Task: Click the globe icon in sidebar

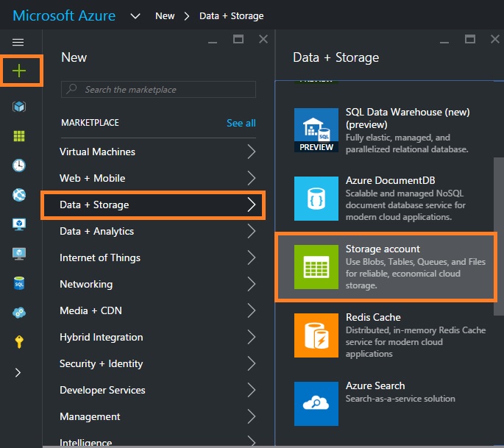Action: point(19,195)
